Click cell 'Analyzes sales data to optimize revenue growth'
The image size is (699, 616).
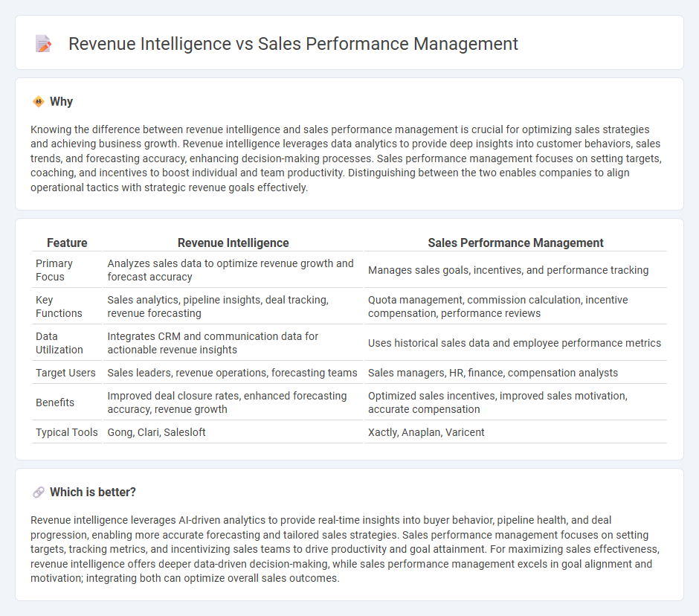(x=233, y=270)
